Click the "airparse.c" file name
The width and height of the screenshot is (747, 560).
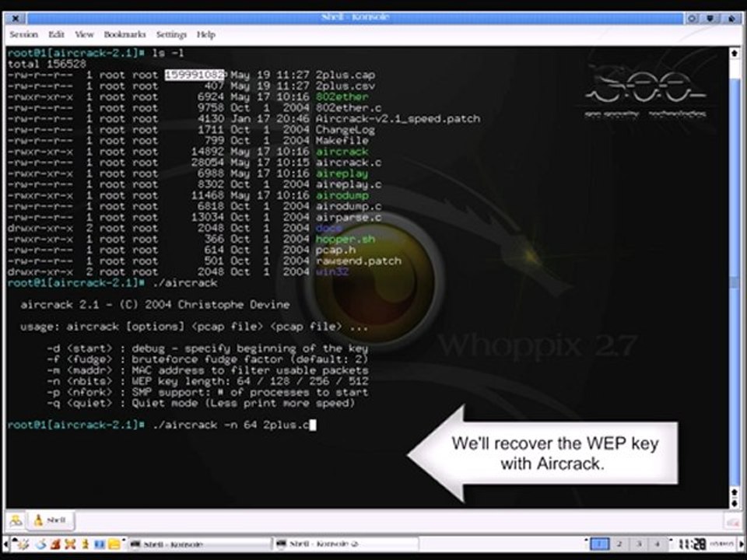click(349, 217)
